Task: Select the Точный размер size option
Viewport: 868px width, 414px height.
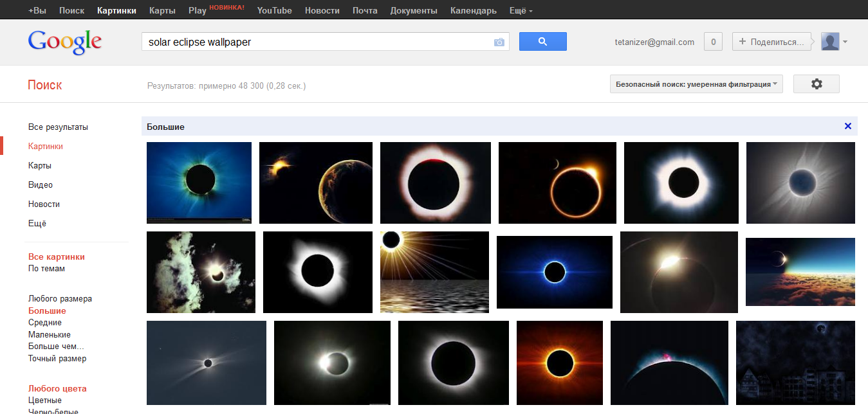Action: coord(57,359)
